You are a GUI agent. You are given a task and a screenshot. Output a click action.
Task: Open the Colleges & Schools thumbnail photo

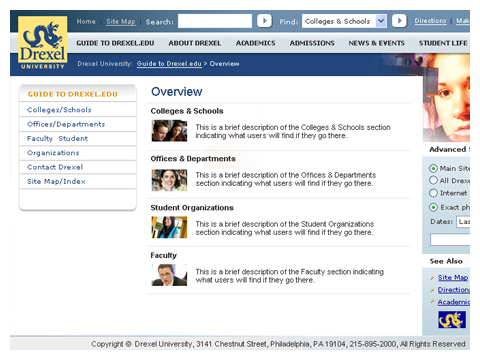coord(169,131)
